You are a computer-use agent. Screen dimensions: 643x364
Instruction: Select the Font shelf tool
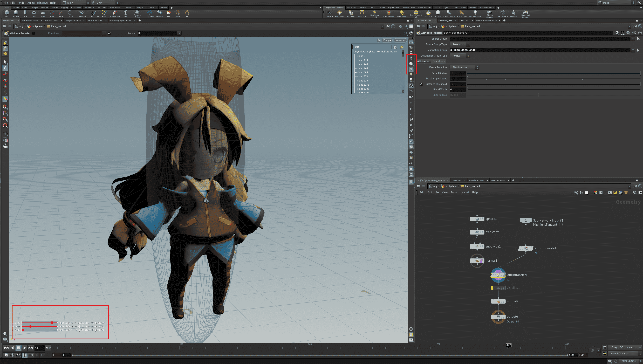tap(126, 14)
